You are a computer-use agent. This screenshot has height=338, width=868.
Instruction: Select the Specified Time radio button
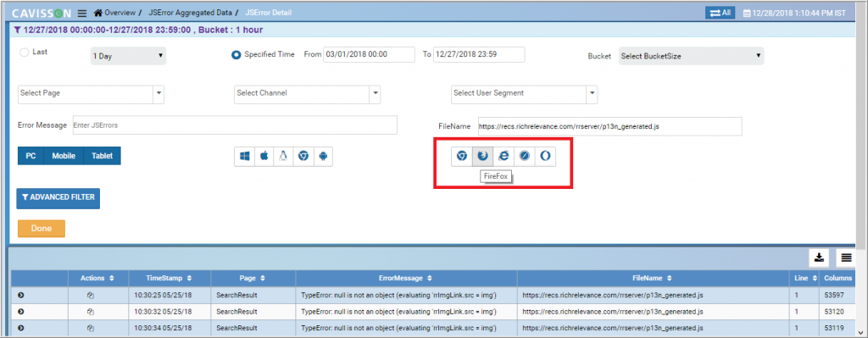tap(236, 55)
